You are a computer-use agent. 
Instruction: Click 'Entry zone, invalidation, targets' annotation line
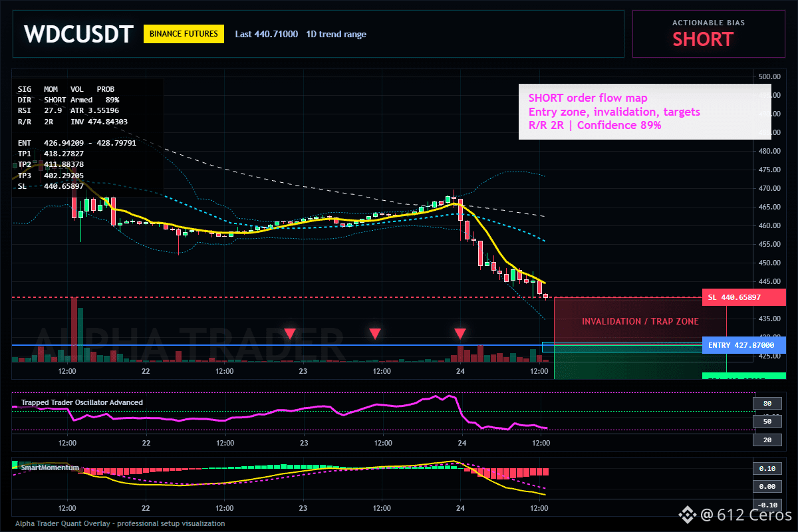point(614,112)
